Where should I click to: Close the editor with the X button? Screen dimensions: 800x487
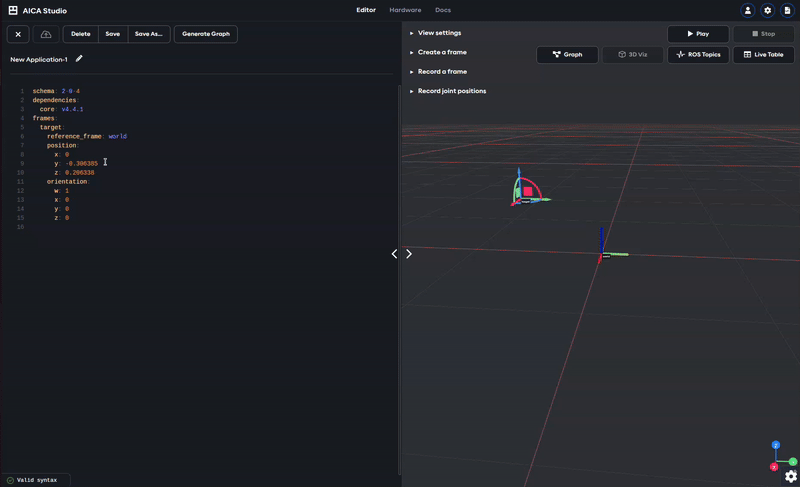[18, 34]
